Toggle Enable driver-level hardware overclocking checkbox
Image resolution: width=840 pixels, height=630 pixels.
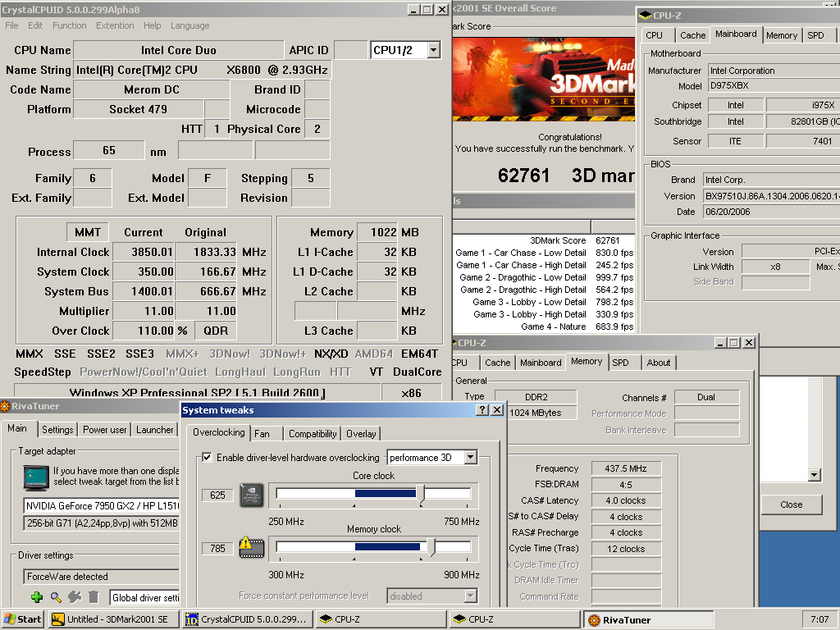point(207,458)
